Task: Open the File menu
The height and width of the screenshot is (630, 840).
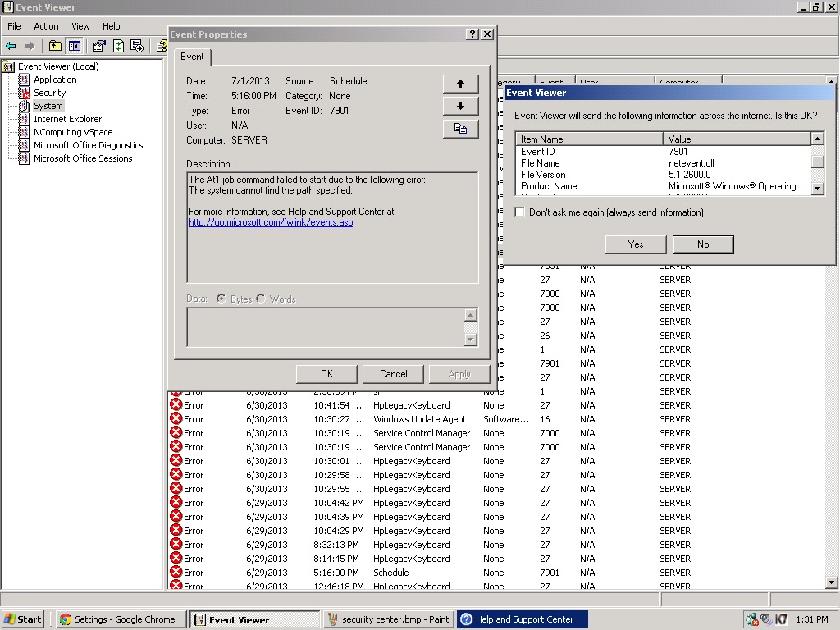Action: pos(14,26)
